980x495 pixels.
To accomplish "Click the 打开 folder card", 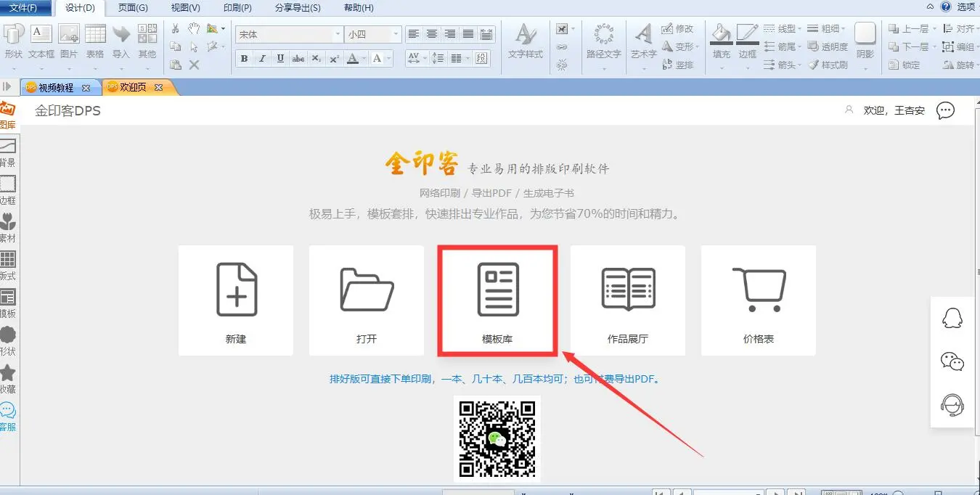I will point(367,300).
